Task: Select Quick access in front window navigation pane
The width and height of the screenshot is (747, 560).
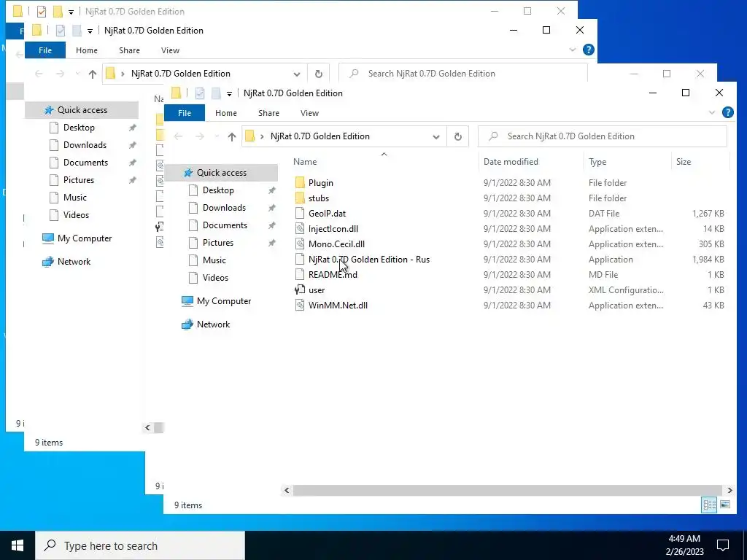Action: pyautogui.click(x=222, y=173)
